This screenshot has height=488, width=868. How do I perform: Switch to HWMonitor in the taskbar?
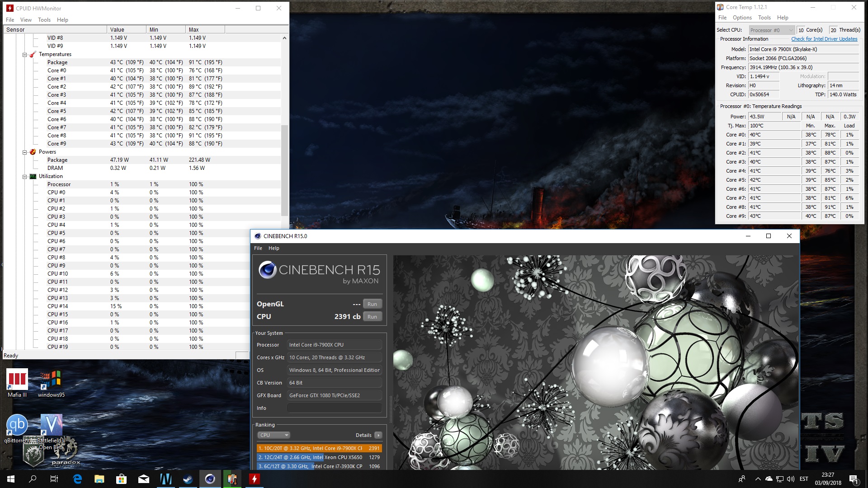(x=254, y=479)
